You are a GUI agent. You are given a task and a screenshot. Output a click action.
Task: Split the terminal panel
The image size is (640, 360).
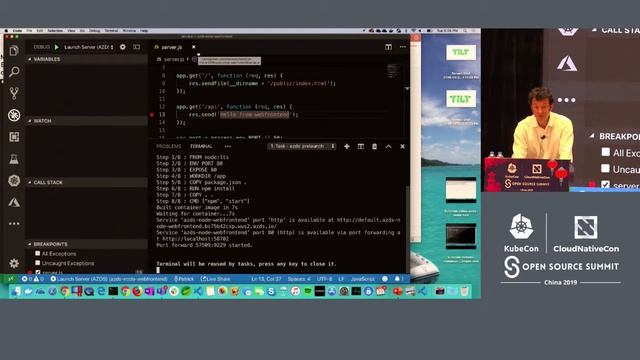click(360, 146)
